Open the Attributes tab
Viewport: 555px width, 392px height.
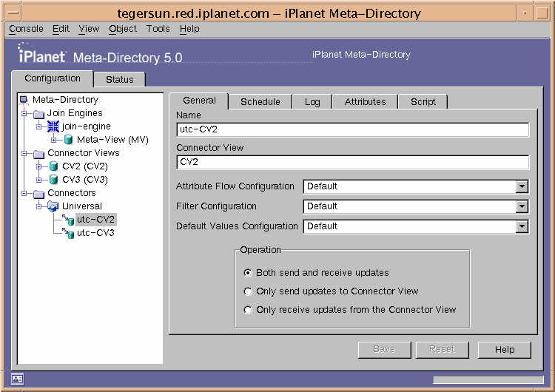tap(365, 102)
